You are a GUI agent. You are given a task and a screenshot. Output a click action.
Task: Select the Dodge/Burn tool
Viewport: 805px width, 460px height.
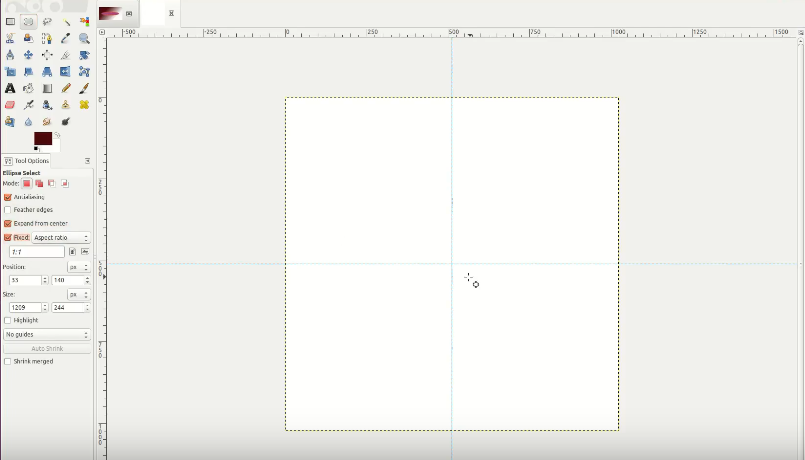point(66,122)
